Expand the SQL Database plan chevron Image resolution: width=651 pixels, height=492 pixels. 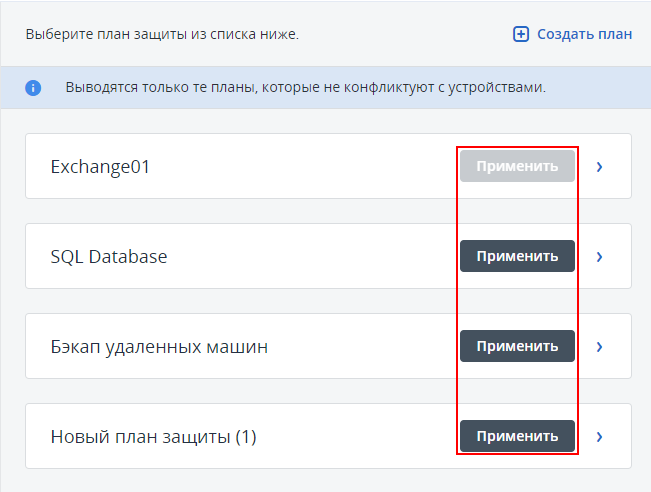coord(600,256)
